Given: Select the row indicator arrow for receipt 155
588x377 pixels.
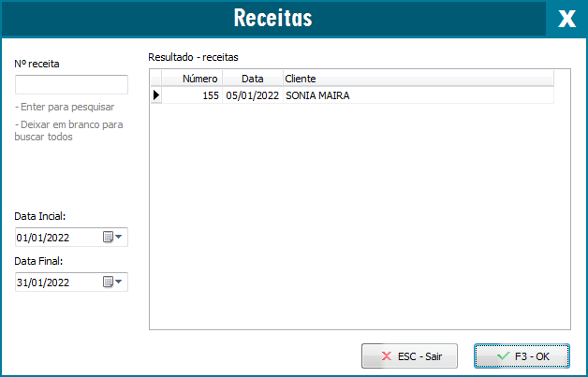Looking at the screenshot, I should tap(156, 94).
